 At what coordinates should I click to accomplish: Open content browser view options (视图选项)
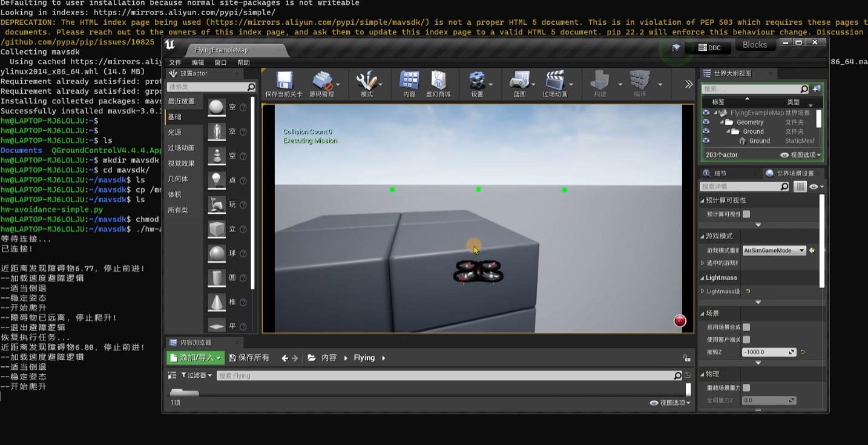[x=670, y=403]
